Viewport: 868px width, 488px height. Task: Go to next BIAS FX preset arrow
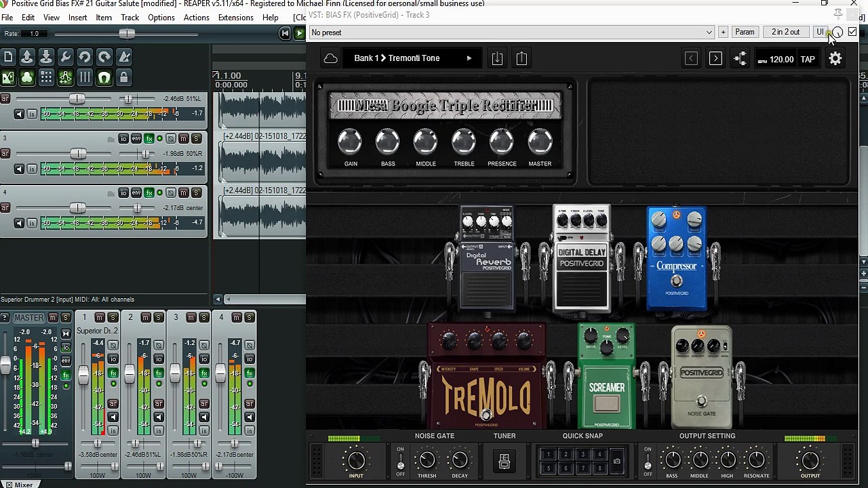[715, 59]
